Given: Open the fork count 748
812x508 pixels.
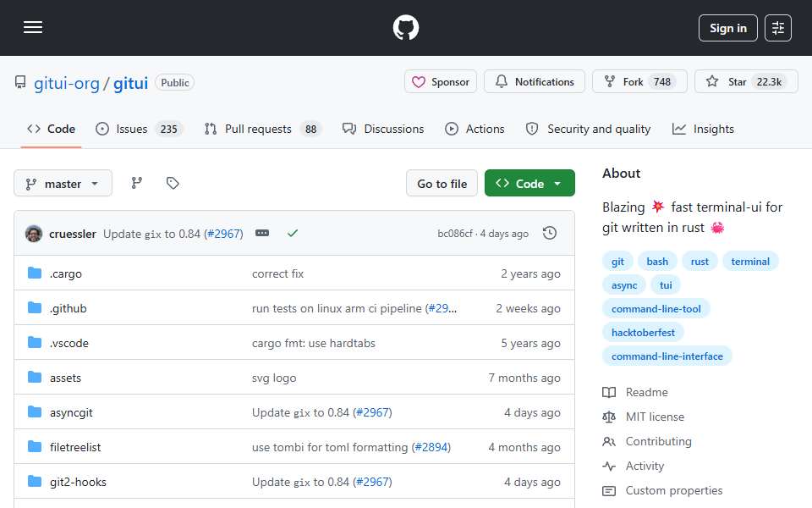Looking at the screenshot, I should point(661,82).
